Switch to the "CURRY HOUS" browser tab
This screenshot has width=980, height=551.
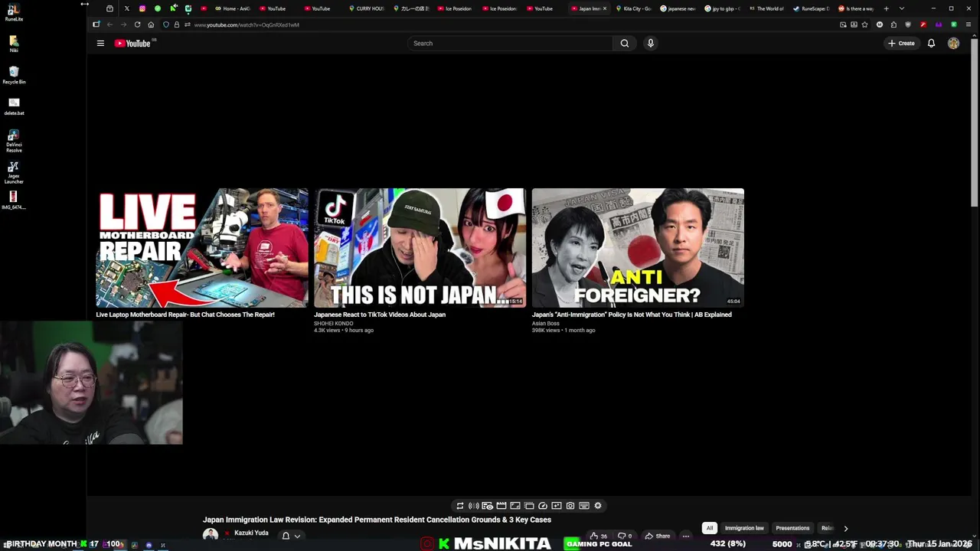[x=367, y=8]
